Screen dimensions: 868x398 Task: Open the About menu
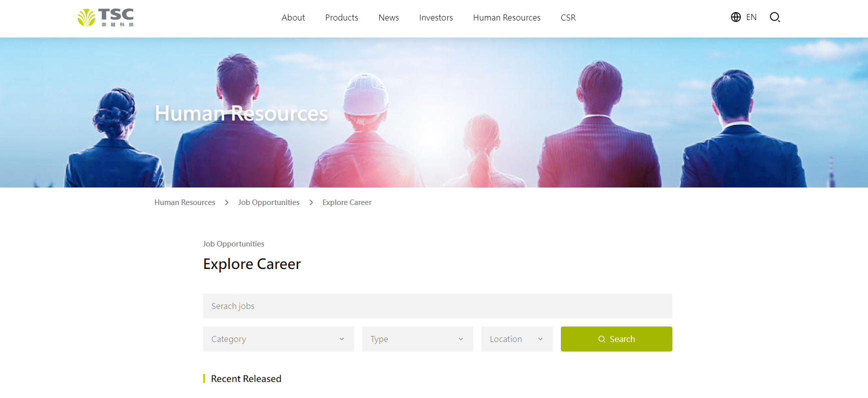point(293,18)
